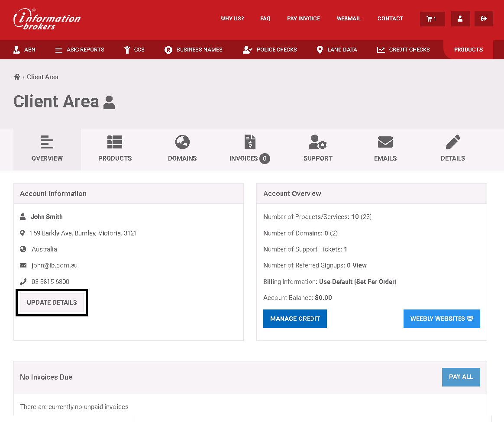Click the user icon beside Client Area heading
The width and height of the screenshot is (504, 422).
point(109,103)
